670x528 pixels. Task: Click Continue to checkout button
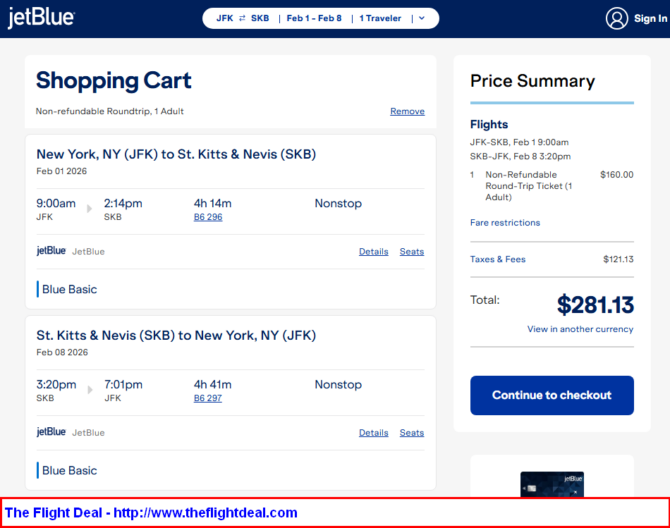pyautogui.click(x=552, y=395)
